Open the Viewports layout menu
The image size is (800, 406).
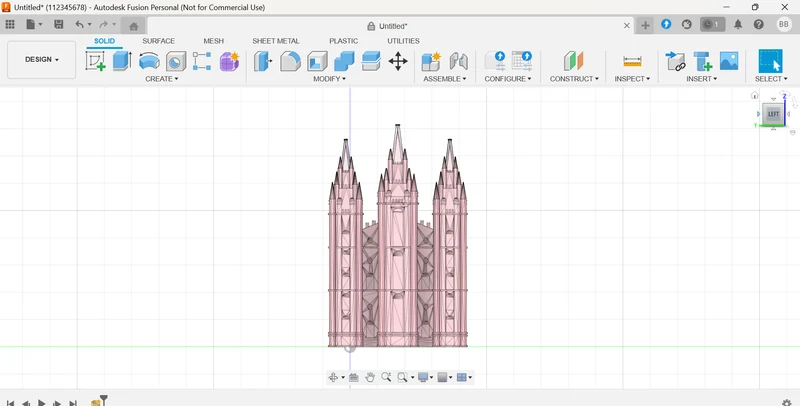(462, 377)
